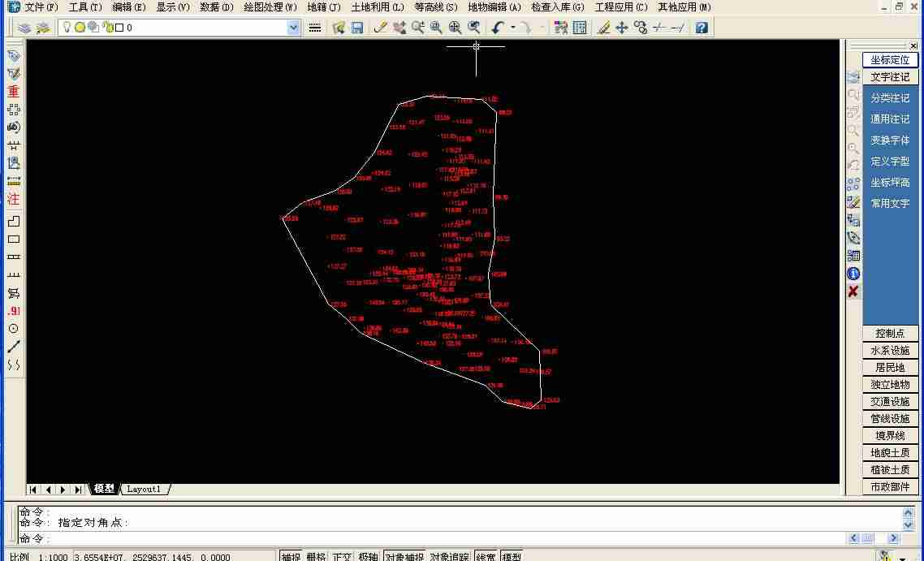
Task: Click the blue info icon in right strip
Action: [x=853, y=274]
